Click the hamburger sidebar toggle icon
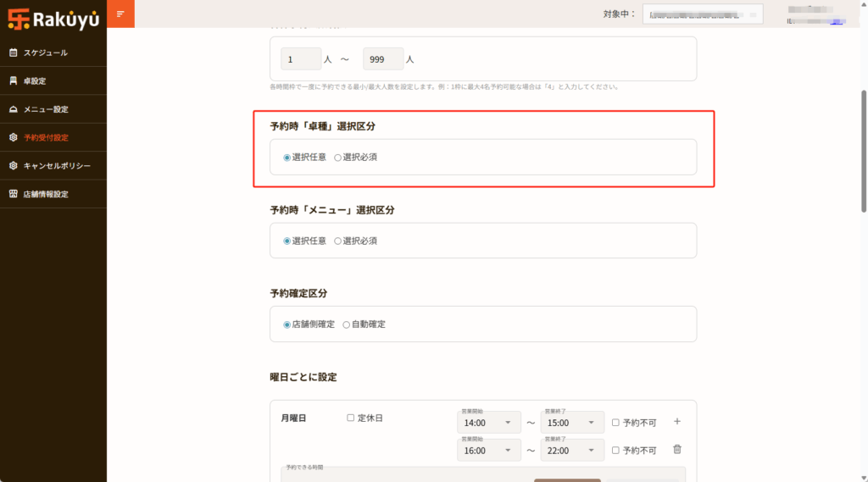This screenshot has width=868, height=482. click(120, 14)
